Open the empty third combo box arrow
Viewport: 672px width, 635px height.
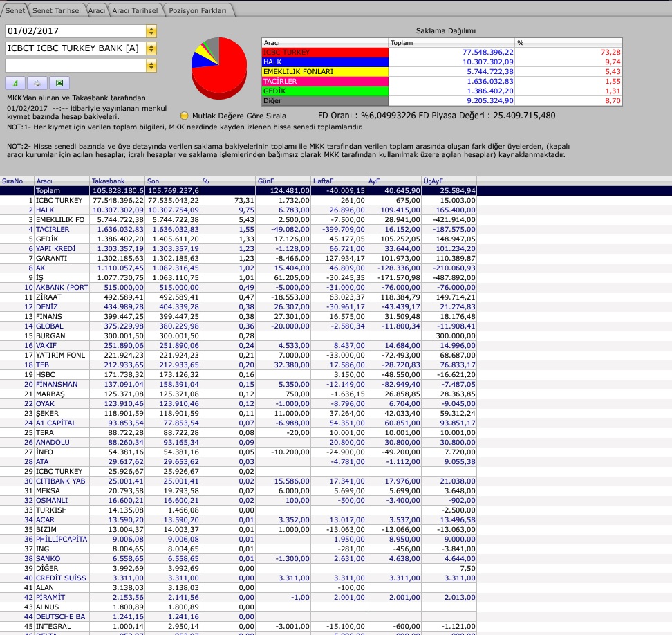point(151,66)
